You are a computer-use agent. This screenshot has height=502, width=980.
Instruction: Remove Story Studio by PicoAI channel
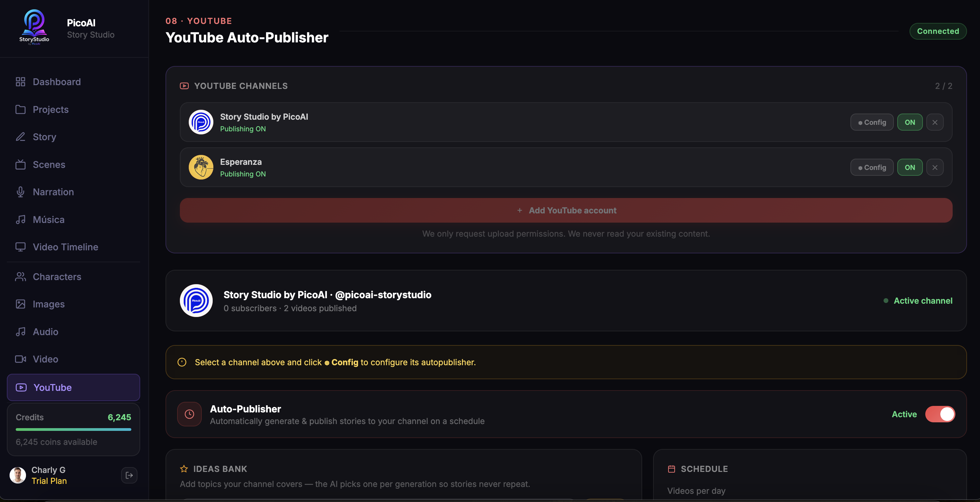pyautogui.click(x=935, y=122)
